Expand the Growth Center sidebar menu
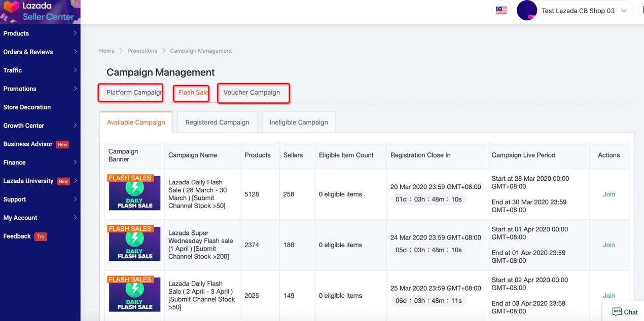 coord(40,126)
